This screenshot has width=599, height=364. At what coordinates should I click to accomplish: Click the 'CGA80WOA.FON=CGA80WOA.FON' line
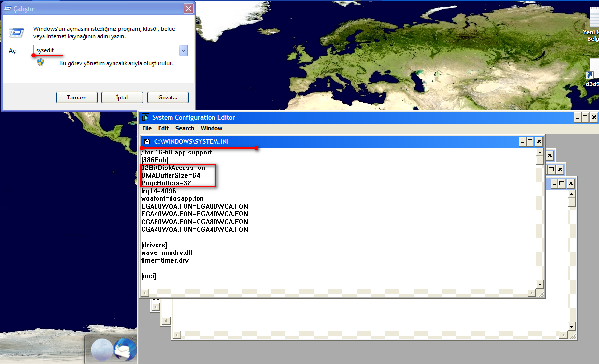pyautogui.click(x=195, y=222)
